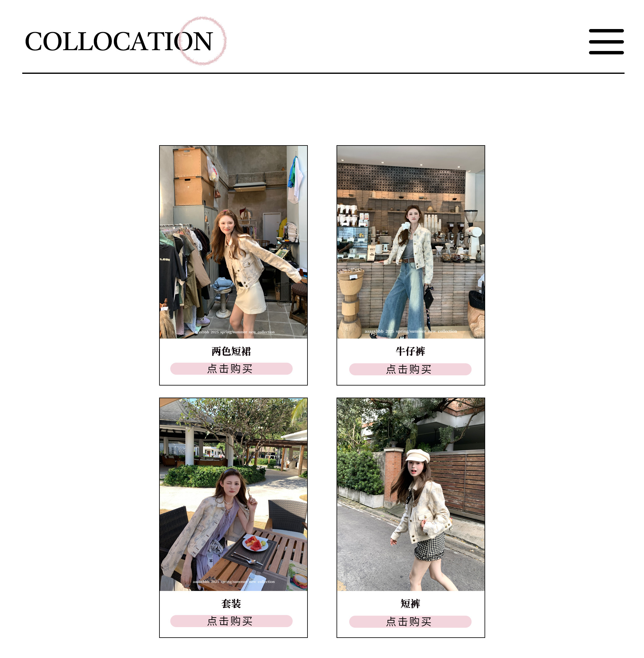Viewport: 644px width, 658px height.
Task: Click the COLLOCATION logo text
Action: click(119, 41)
